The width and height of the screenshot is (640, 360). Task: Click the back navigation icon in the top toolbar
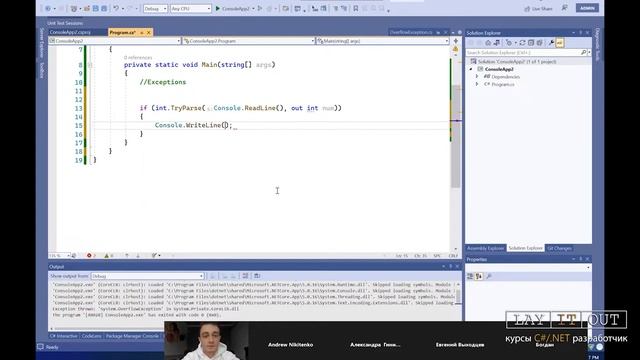(x=48, y=9)
